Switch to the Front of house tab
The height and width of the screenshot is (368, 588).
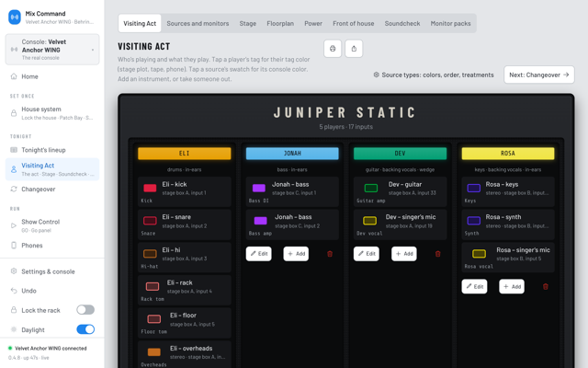(353, 23)
